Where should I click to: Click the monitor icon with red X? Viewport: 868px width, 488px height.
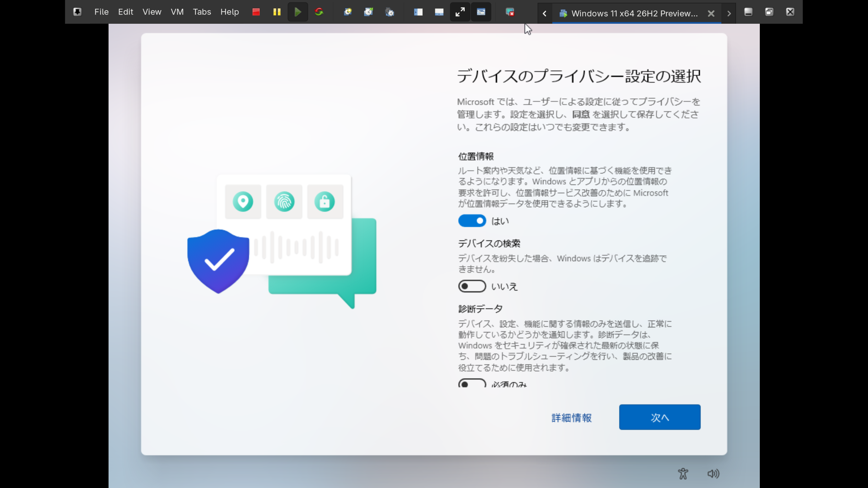[x=510, y=12]
